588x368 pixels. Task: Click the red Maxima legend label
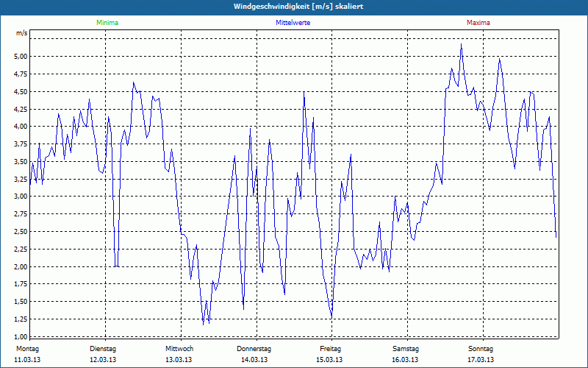[478, 23]
